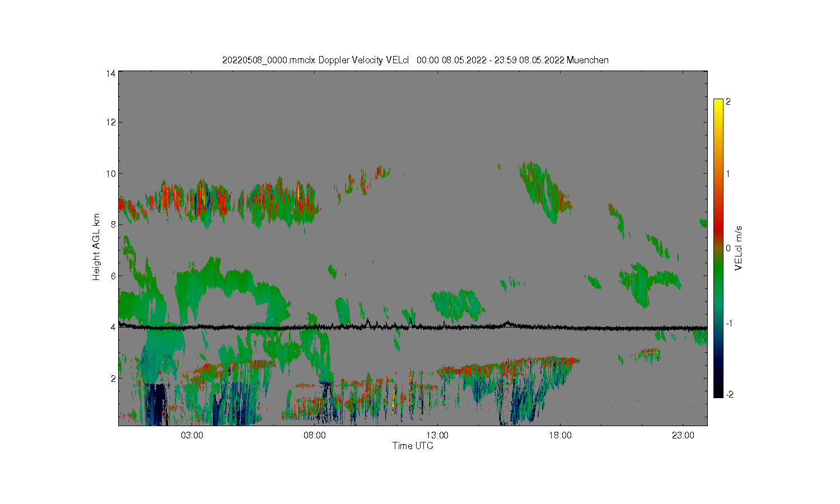The image size is (840, 504).
Task: Click the '18:00' time axis label
Action: [x=560, y=436]
